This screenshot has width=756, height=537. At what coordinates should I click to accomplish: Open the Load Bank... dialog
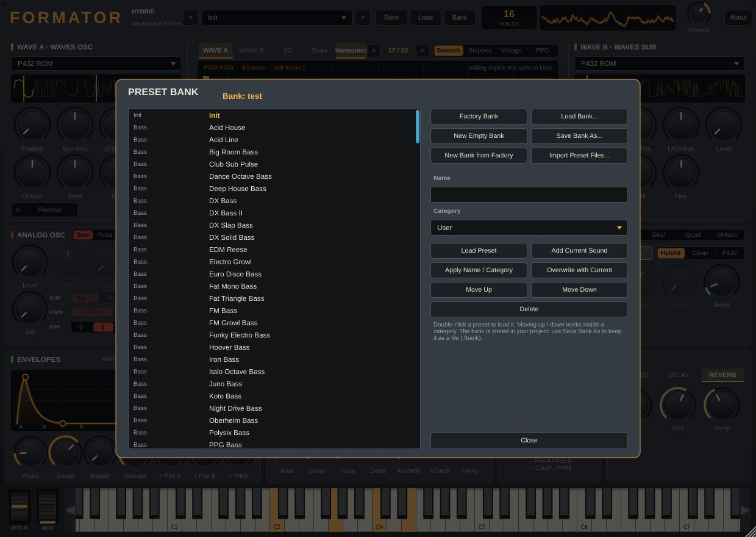[x=579, y=117]
